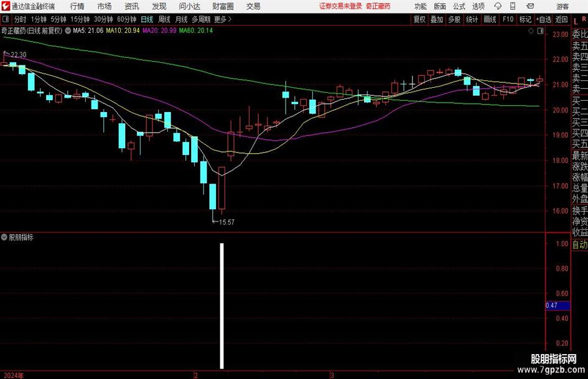Image resolution: width=588 pixels, height=379 pixels.
Task: Open the 发现 menu
Action: (x=159, y=6)
